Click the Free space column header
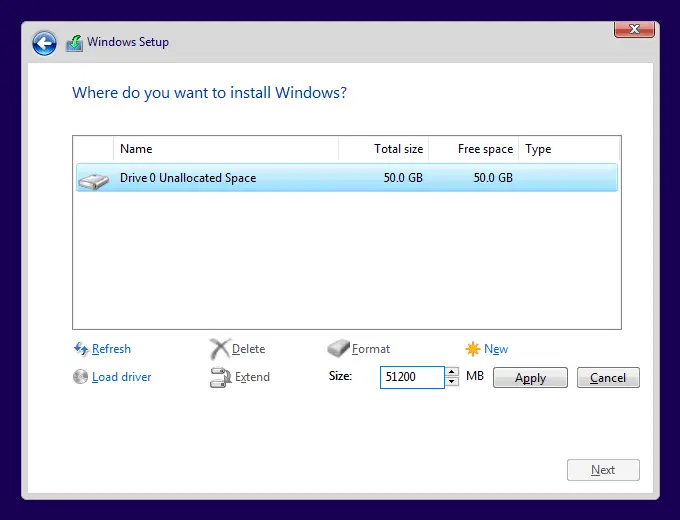This screenshot has height=520, width=680. point(474,149)
